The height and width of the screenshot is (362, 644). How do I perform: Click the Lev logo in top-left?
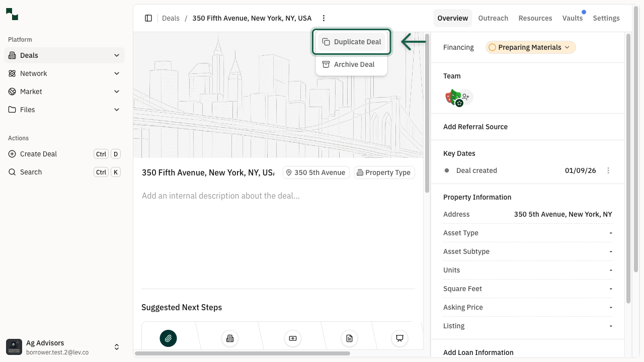pyautogui.click(x=12, y=14)
